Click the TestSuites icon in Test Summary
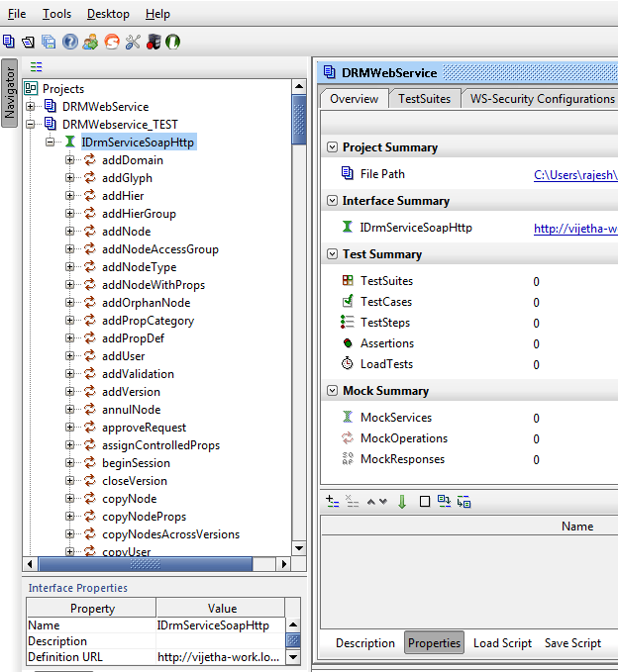618x672 pixels. point(348,281)
